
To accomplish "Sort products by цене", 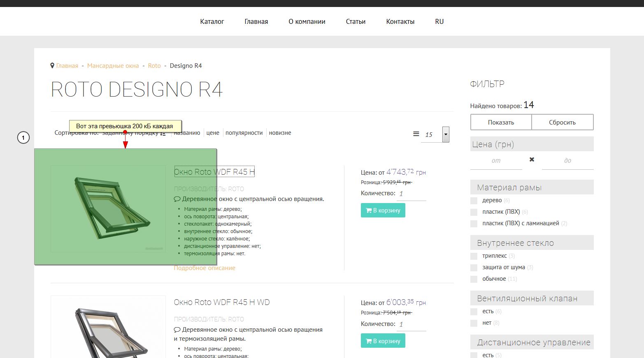I will click(x=213, y=133).
